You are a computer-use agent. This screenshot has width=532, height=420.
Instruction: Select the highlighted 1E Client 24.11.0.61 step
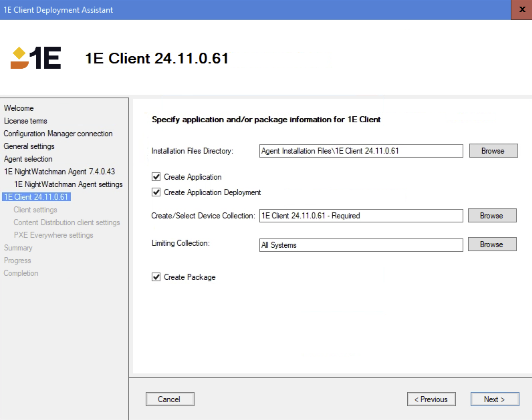pos(36,197)
